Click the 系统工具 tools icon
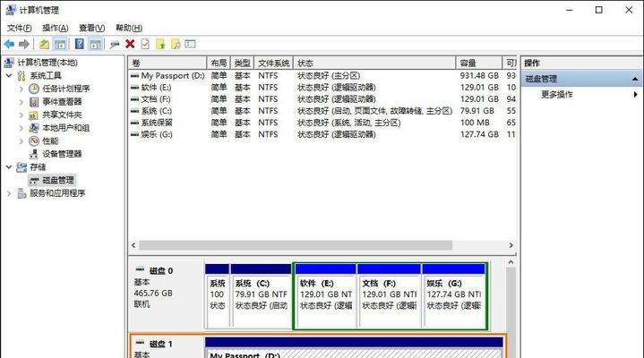Viewport: 644px width, 358px height. [21, 75]
